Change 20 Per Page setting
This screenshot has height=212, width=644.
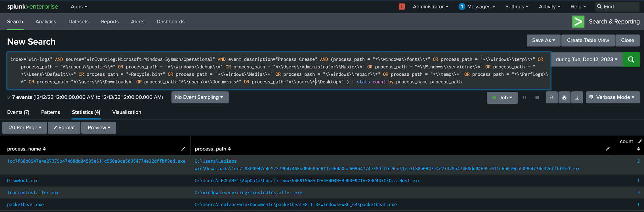tap(25, 128)
